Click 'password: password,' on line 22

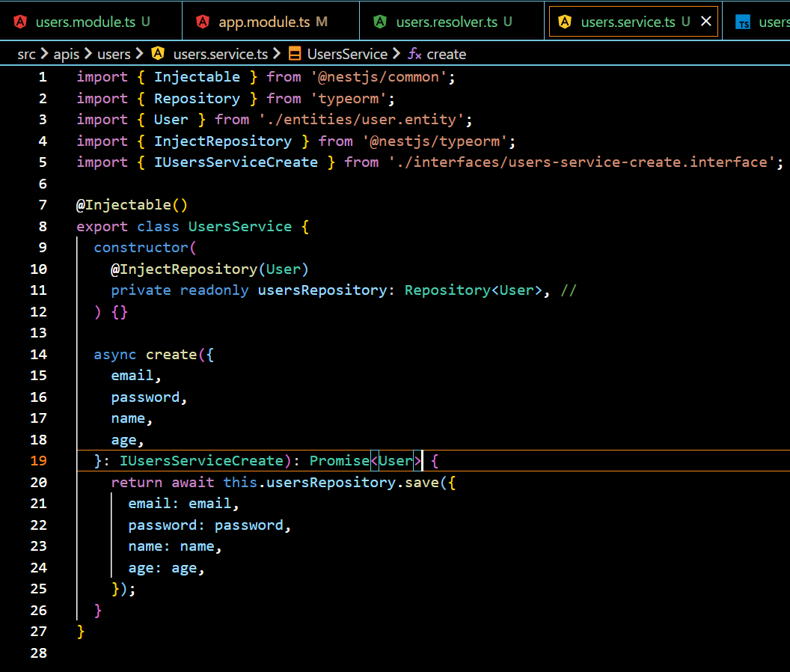coord(209,525)
